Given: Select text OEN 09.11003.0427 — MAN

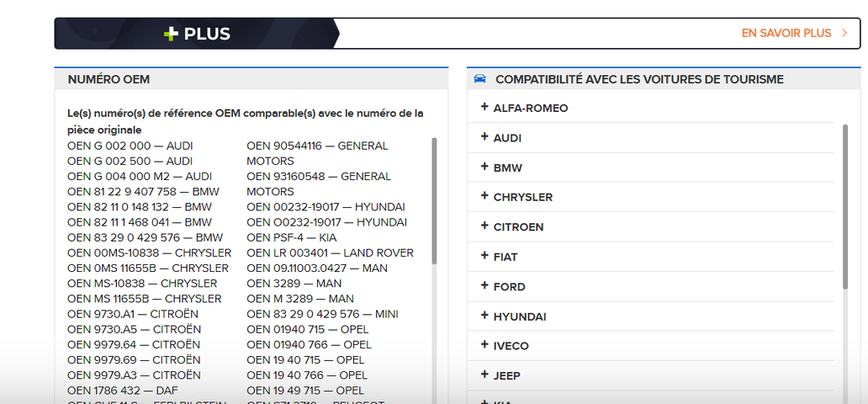Looking at the screenshot, I should 317,268.
